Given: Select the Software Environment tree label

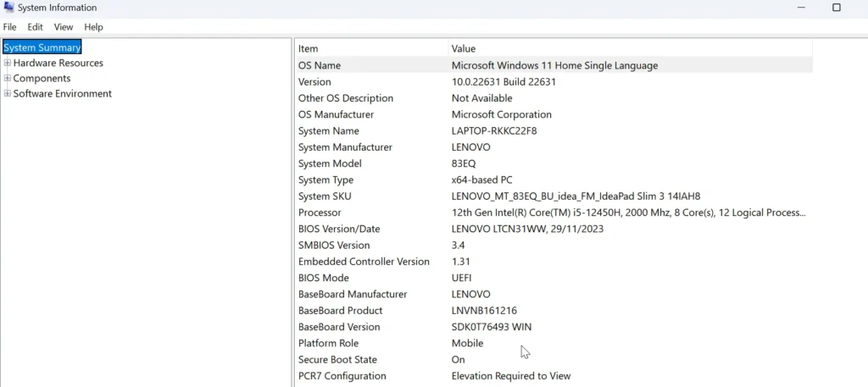Looking at the screenshot, I should coord(63,94).
